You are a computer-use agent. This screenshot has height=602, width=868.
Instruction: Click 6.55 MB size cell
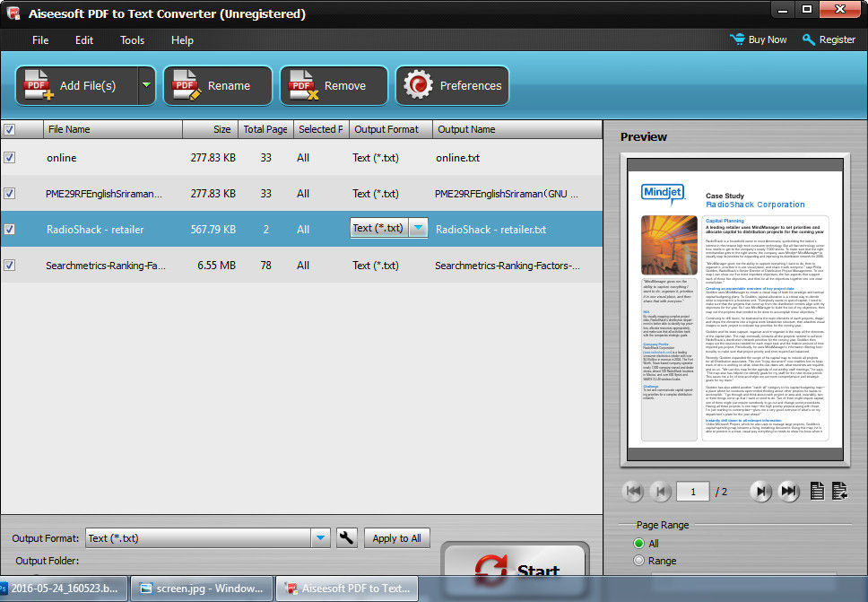[x=216, y=266]
